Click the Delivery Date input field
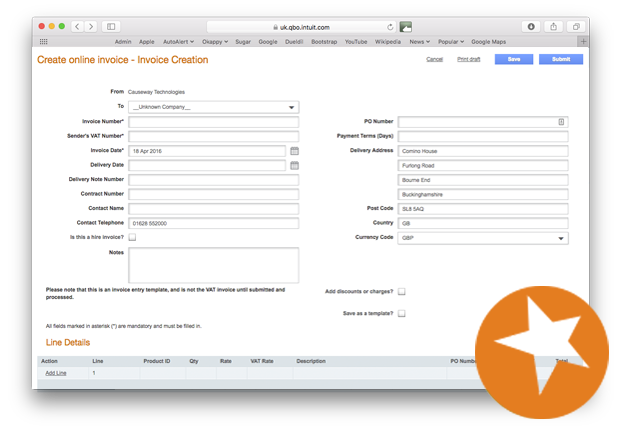621x428 pixels. (207, 165)
